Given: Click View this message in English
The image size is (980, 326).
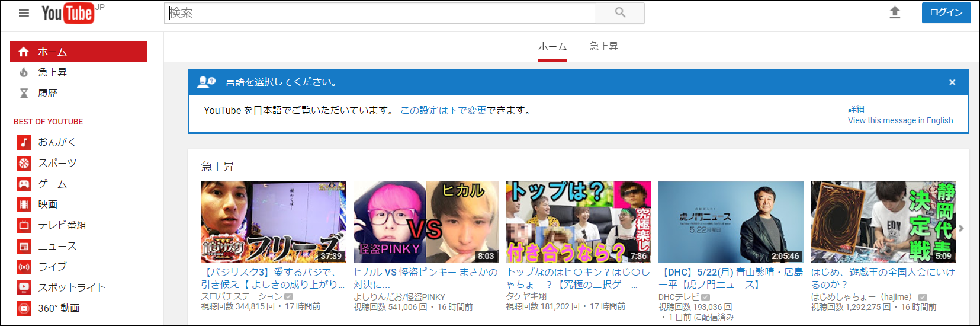Looking at the screenshot, I should pos(900,120).
